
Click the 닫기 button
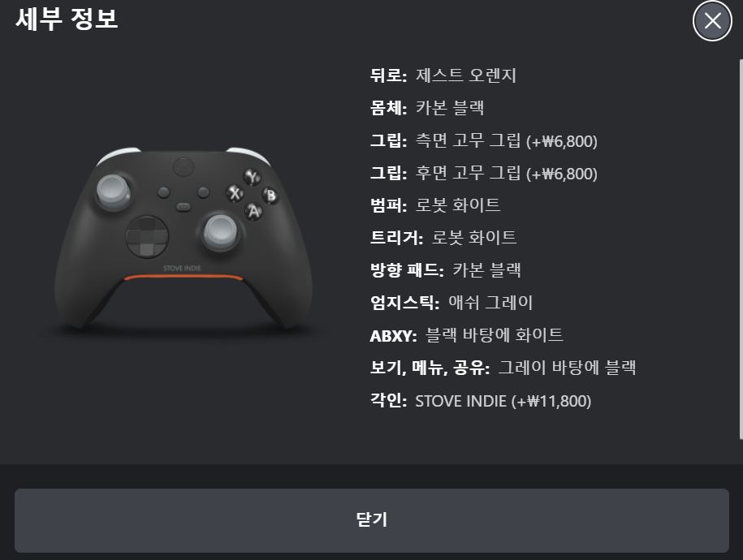pos(372,520)
